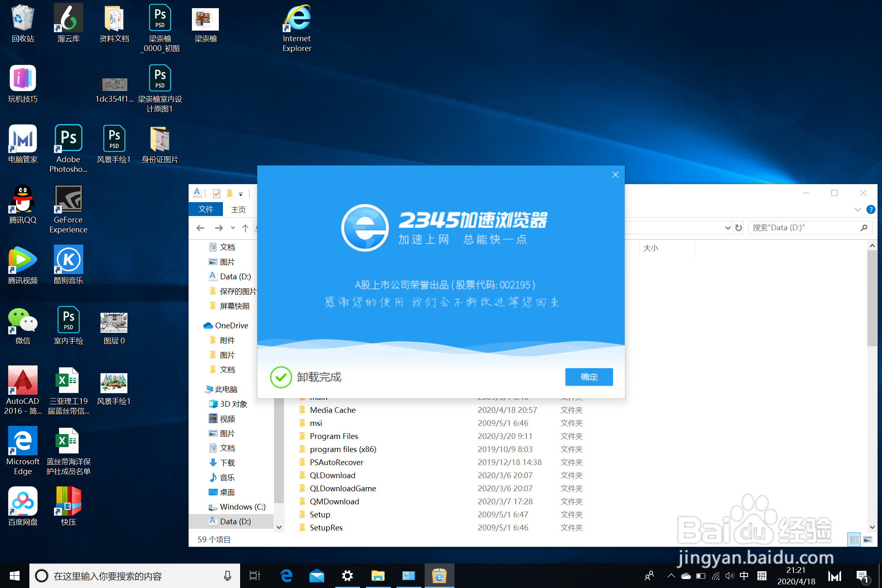This screenshot has height=588, width=882.
Task: Open 微信 WeChat desktop shortcut
Action: [23, 326]
